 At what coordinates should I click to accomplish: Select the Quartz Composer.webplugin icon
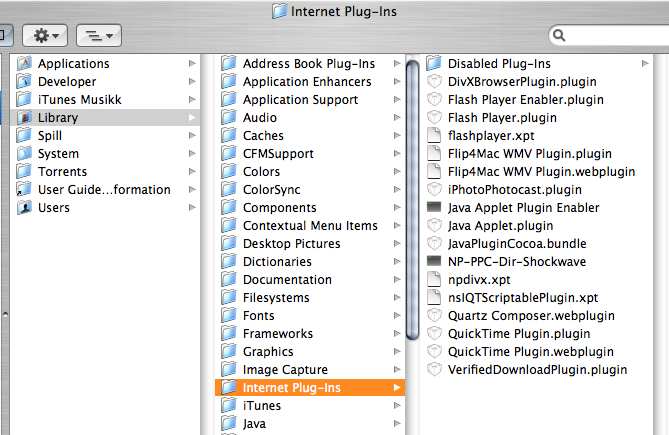(434, 316)
